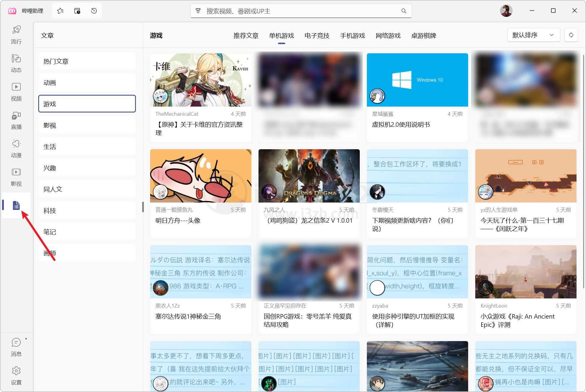Open the Dragon's Dogma article thumbnail
The width and height of the screenshot is (586, 392).
click(x=309, y=176)
